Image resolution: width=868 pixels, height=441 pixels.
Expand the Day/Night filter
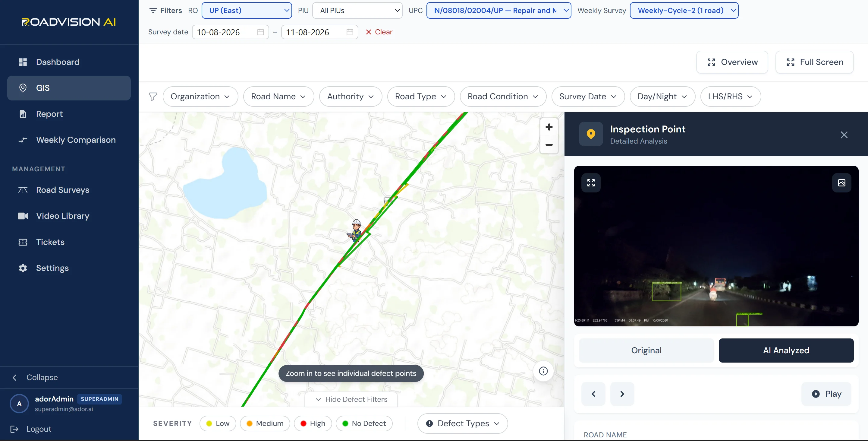(662, 97)
